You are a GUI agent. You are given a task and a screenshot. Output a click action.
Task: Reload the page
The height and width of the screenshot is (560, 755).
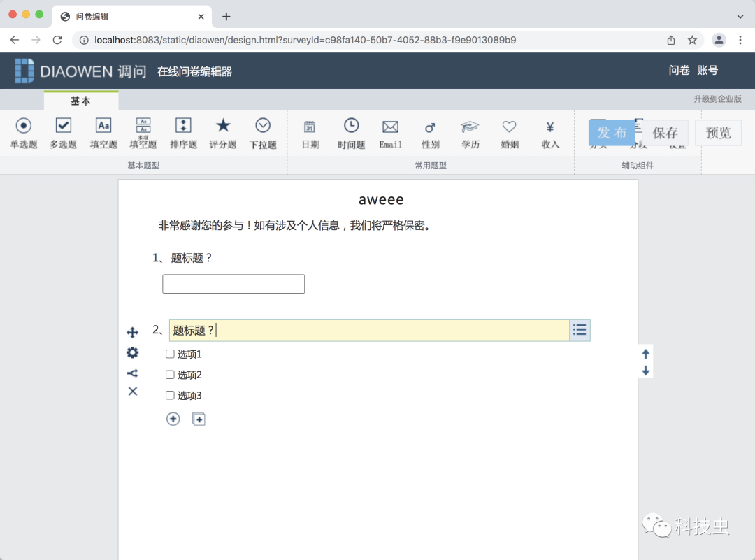[57, 40]
